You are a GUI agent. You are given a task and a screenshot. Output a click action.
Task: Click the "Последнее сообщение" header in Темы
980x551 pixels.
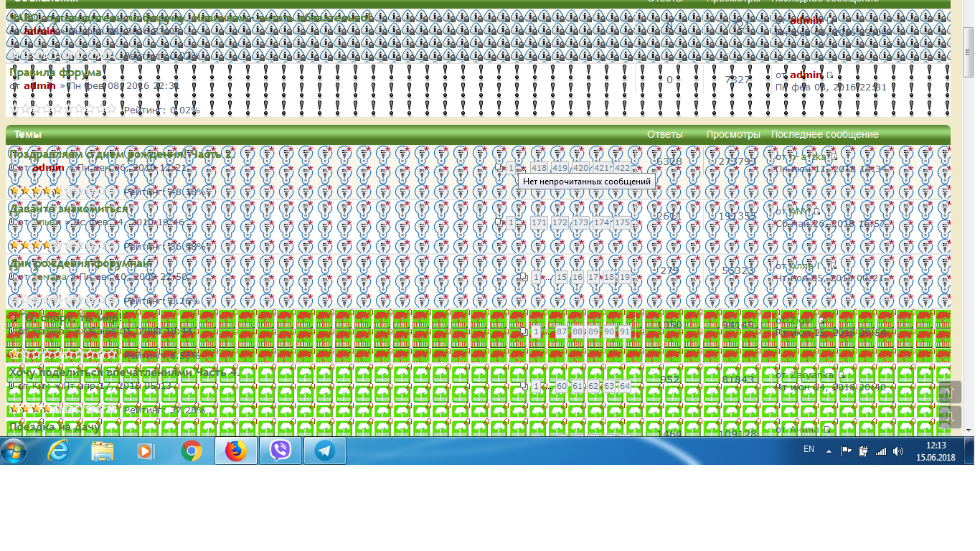pos(825,134)
